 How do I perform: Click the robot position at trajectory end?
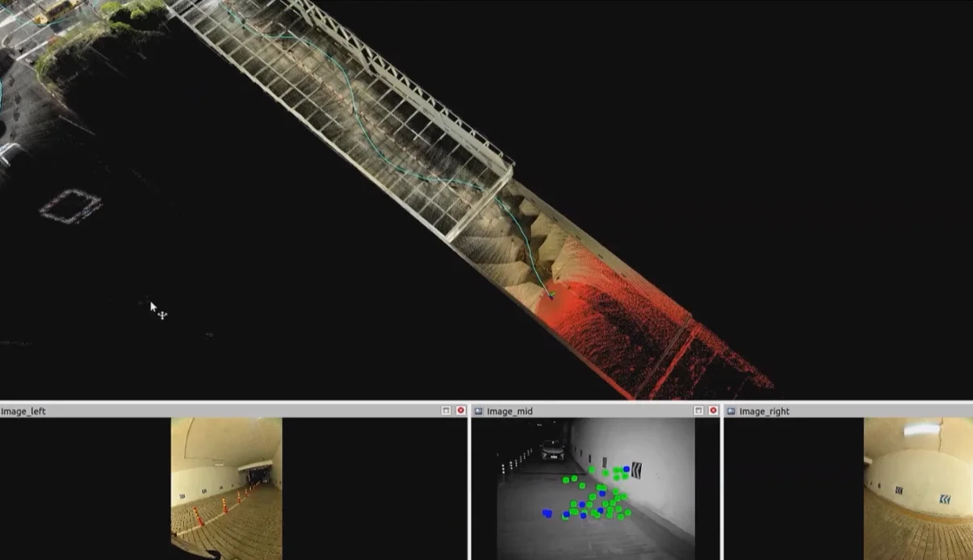(x=552, y=295)
